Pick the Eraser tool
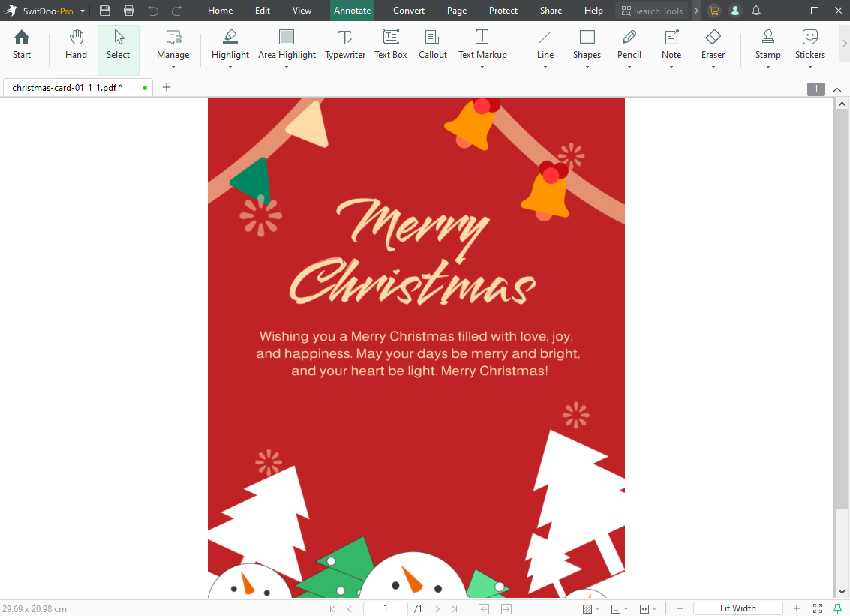 pyautogui.click(x=713, y=45)
